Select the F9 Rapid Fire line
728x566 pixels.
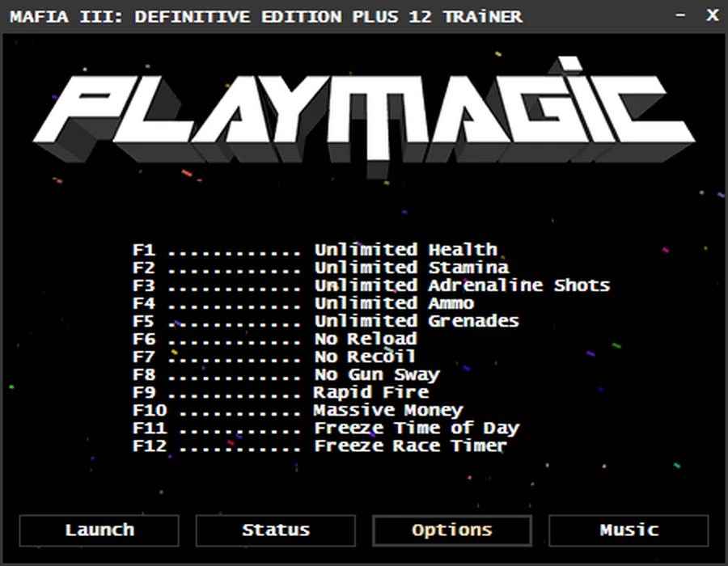pyautogui.click(x=281, y=392)
